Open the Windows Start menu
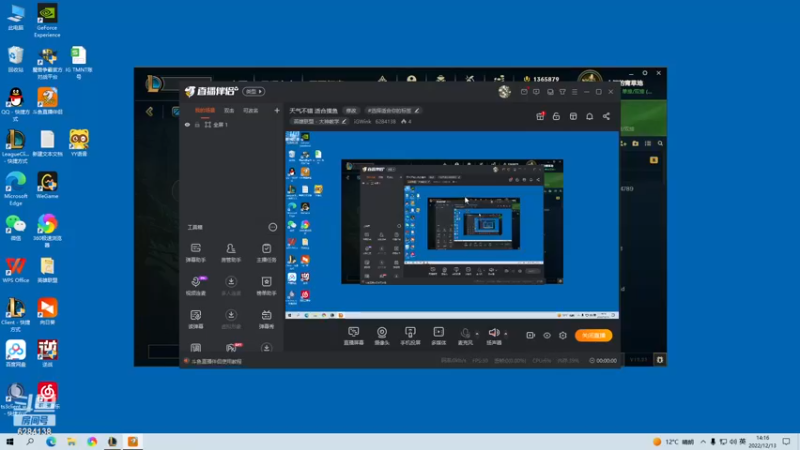This screenshot has height=450, width=800. (10, 441)
